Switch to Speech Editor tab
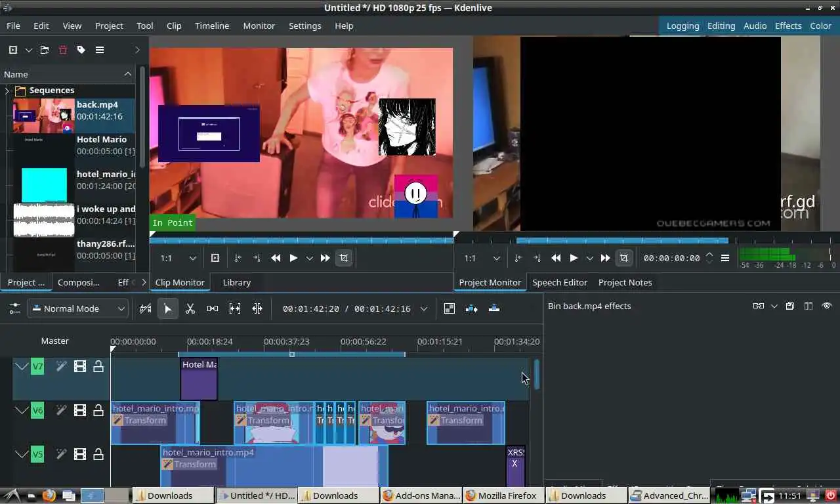 click(x=560, y=282)
